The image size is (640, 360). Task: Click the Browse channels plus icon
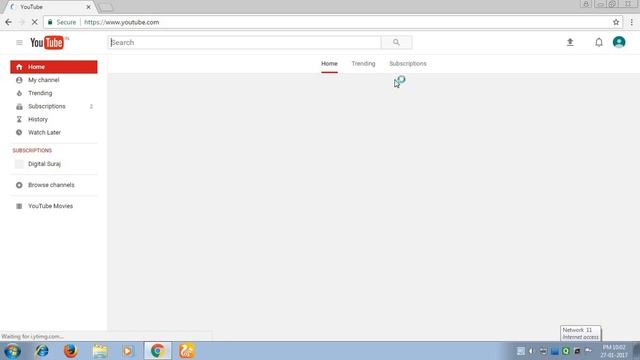coord(19,185)
